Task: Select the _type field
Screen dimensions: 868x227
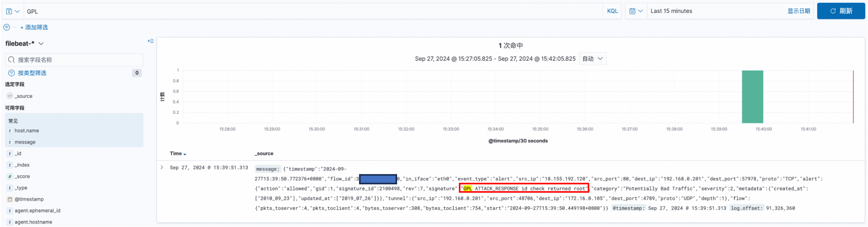Action: pos(21,188)
